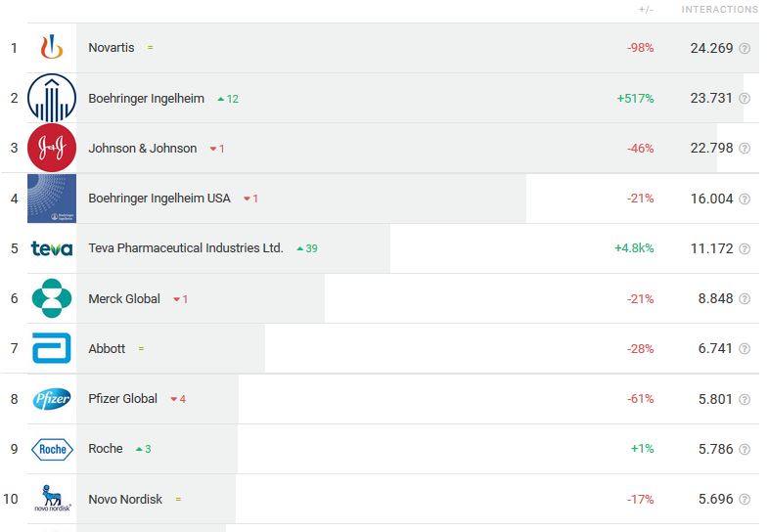Show help for Novartis 24.269 interactions
Image resolution: width=769 pixels, height=532 pixels.
point(744,48)
